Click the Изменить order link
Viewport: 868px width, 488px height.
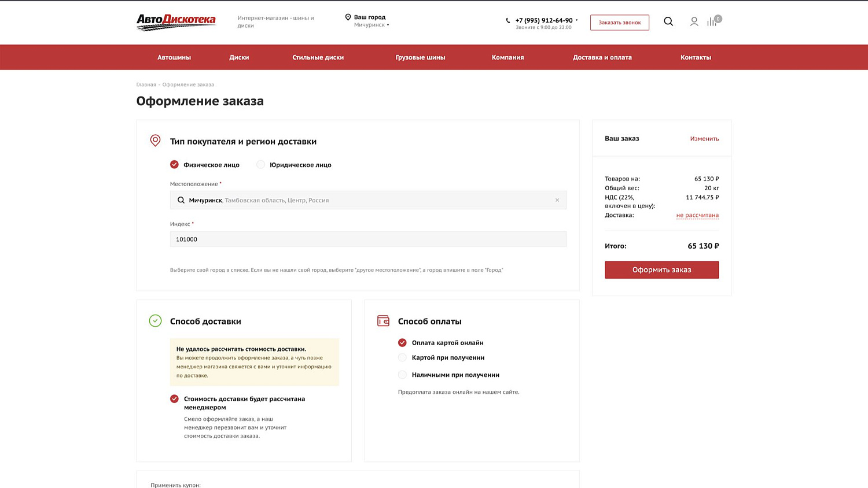[704, 139]
